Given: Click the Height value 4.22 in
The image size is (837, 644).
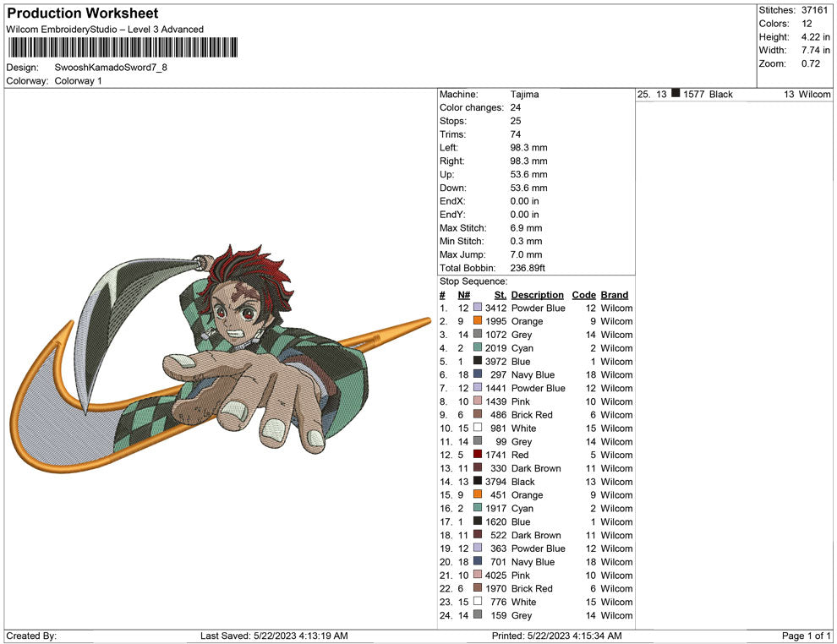Looking at the screenshot, I should click(x=815, y=37).
